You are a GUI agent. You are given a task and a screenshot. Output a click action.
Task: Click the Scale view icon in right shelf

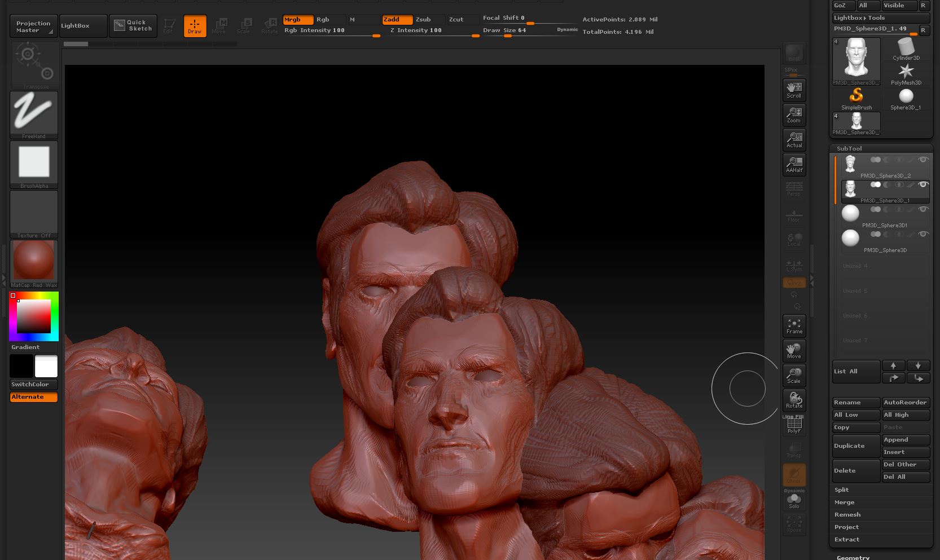[794, 375]
